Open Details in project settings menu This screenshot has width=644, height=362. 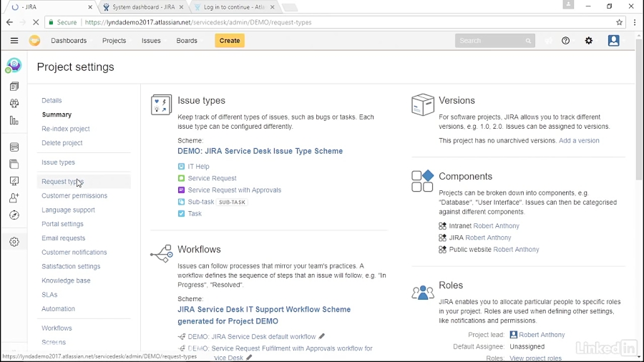point(52,100)
